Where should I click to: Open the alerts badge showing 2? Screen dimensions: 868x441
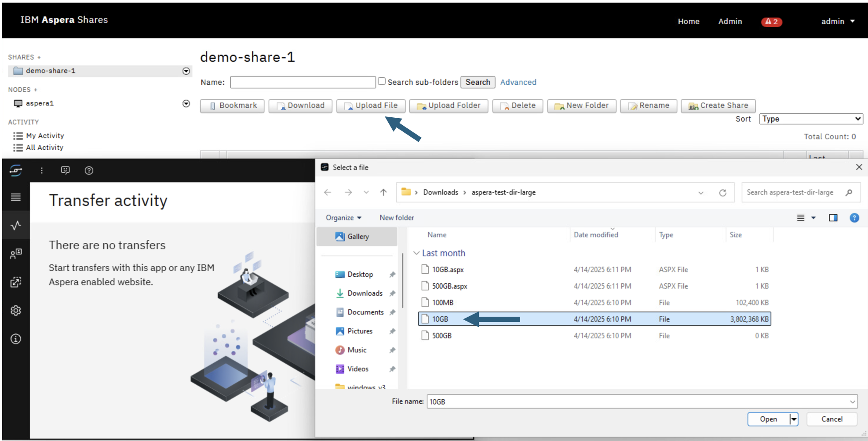tap(771, 22)
